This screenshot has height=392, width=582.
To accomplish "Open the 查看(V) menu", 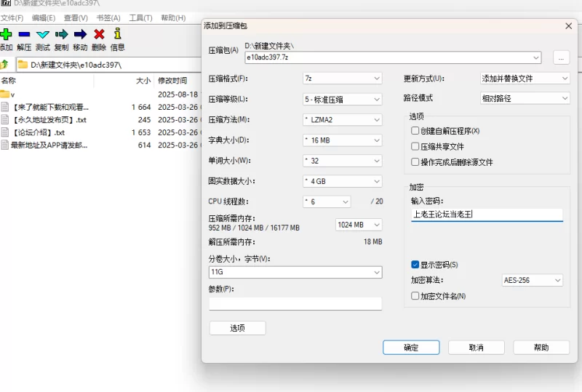I will click(x=76, y=17).
